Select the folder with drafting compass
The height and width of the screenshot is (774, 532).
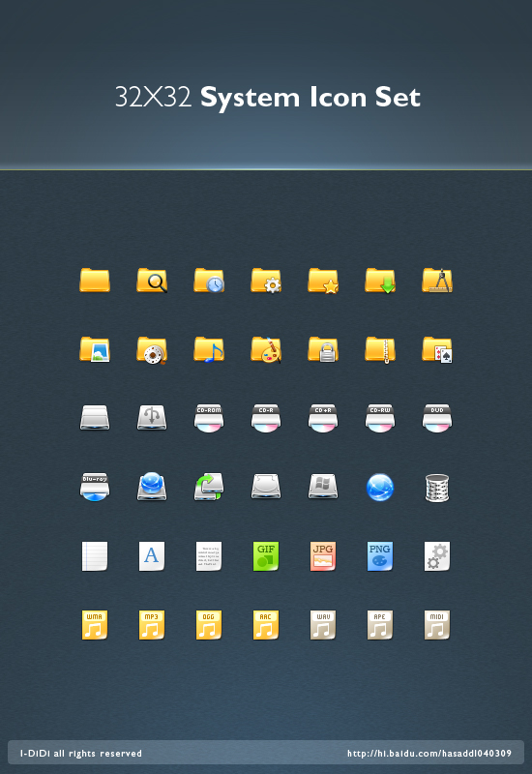click(437, 281)
